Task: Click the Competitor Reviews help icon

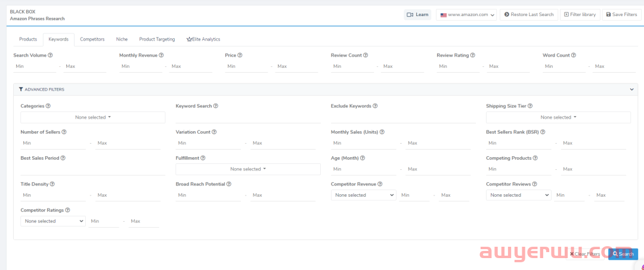Action: tap(535, 184)
